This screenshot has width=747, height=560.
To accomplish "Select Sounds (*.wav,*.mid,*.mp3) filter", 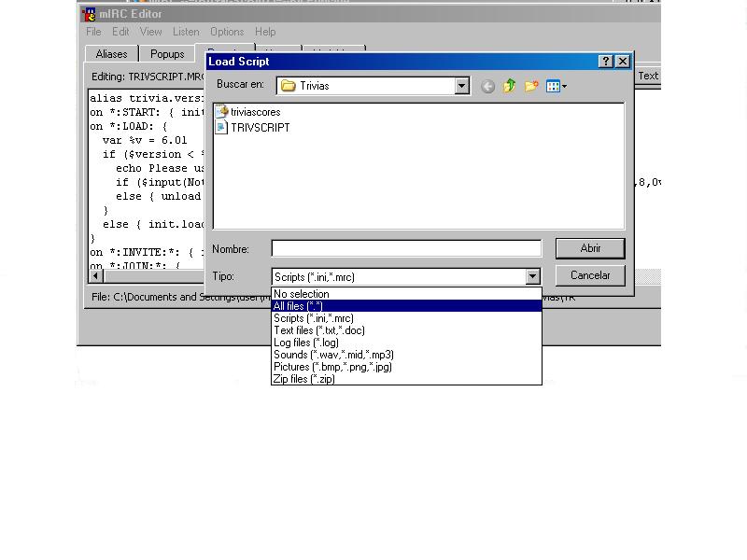I will [333, 355].
